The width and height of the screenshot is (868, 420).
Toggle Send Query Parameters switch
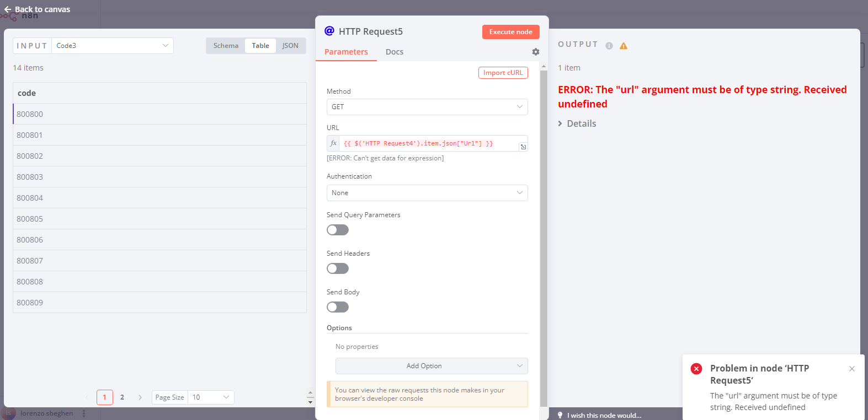pos(338,230)
